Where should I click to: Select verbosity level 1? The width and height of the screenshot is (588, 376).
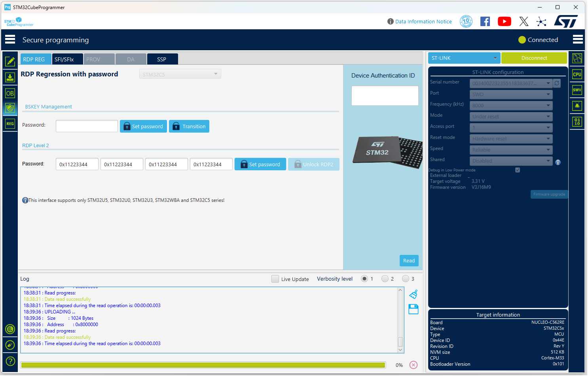point(364,279)
